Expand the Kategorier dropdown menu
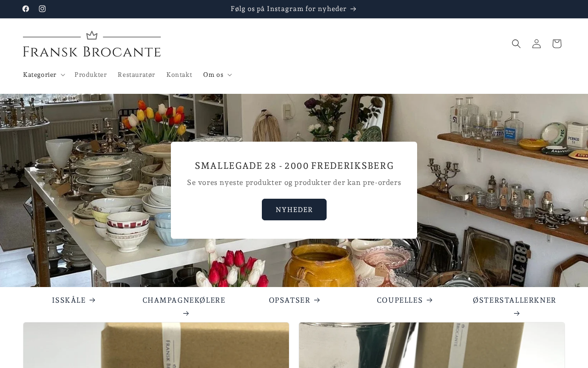 pos(44,75)
